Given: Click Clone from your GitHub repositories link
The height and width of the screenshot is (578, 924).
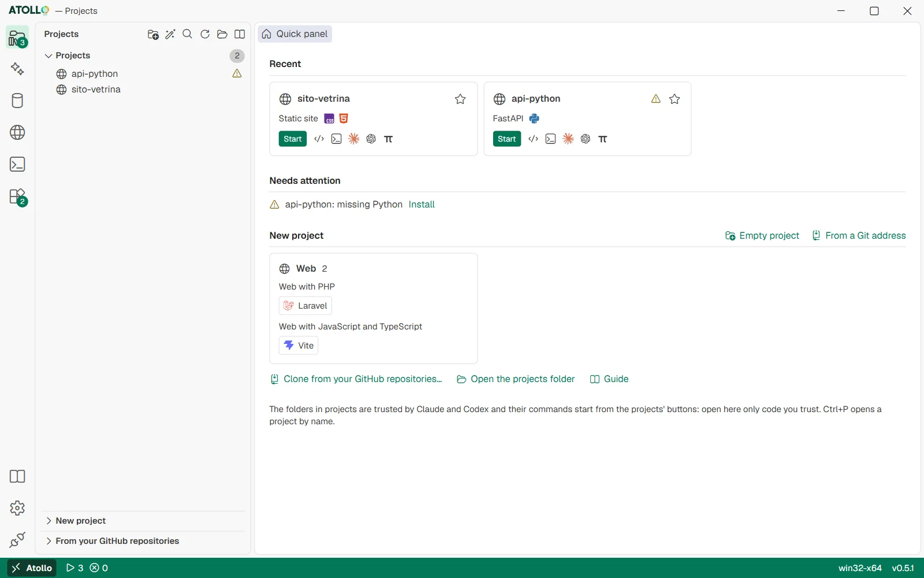Looking at the screenshot, I should [356, 379].
